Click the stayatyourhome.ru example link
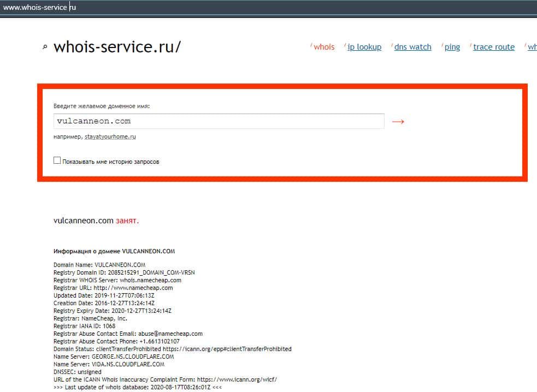537x392 pixels. 110,136
